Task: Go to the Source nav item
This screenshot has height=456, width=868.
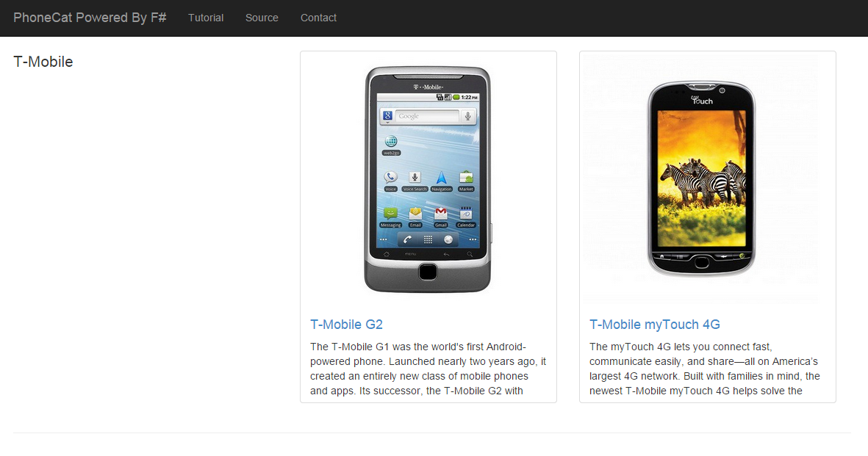Action: tap(262, 18)
